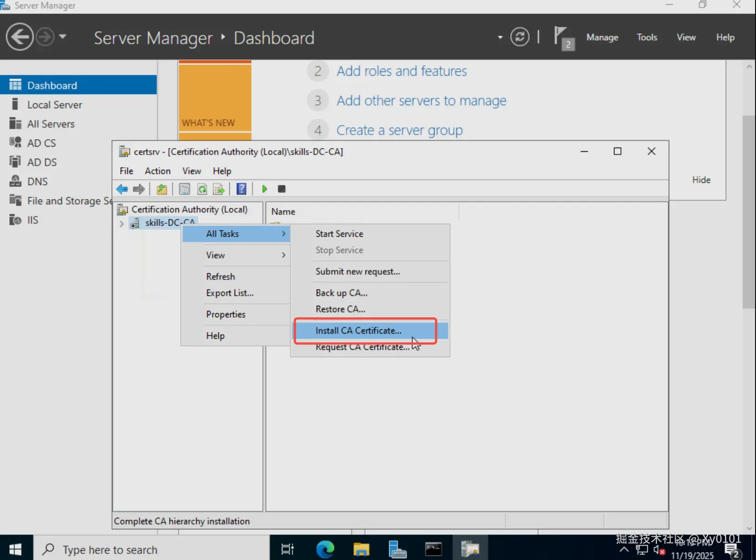Click the Up one level folder icon

coord(162,189)
